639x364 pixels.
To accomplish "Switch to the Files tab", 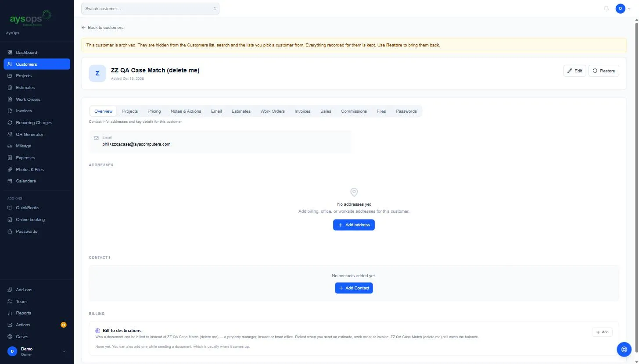I will [381, 111].
